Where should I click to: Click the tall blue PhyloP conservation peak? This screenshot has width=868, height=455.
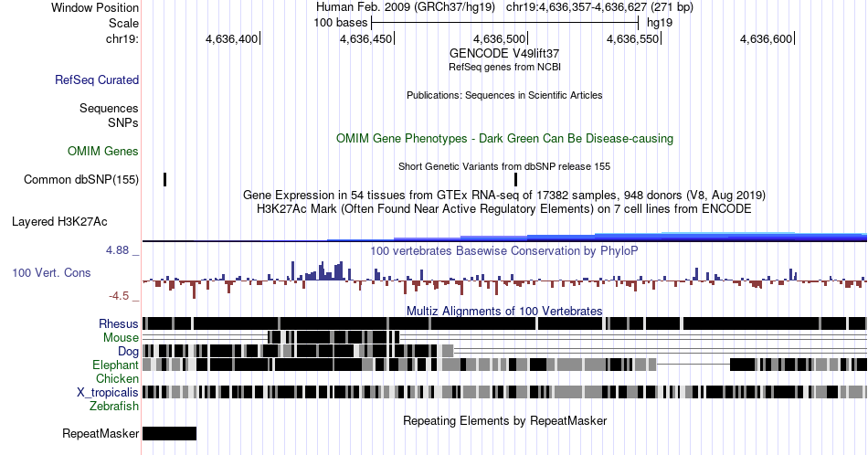[321, 270]
